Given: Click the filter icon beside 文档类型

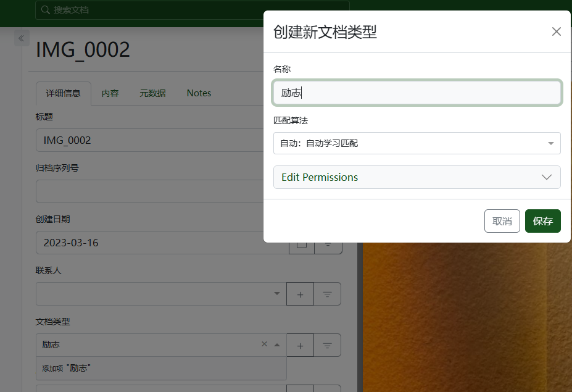Looking at the screenshot, I should click(x=327, y=345).
